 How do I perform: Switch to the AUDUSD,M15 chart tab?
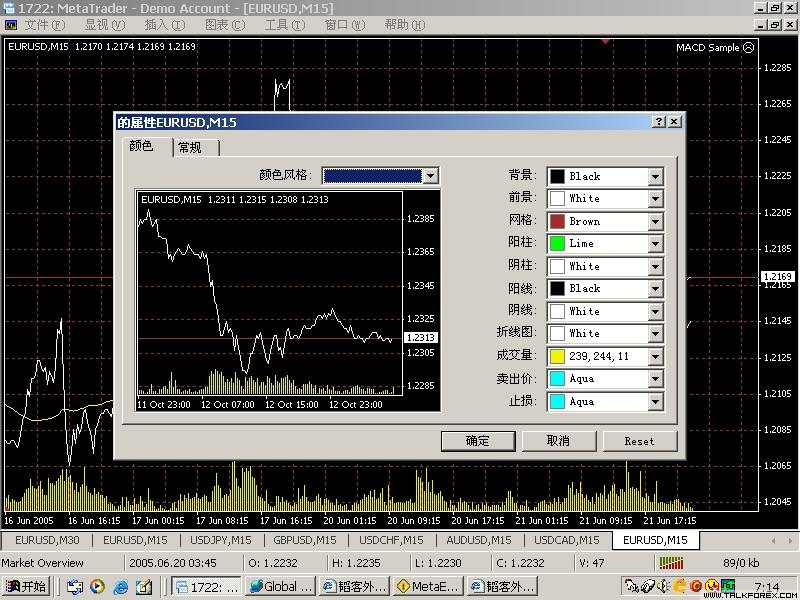(x=479, y=540)
